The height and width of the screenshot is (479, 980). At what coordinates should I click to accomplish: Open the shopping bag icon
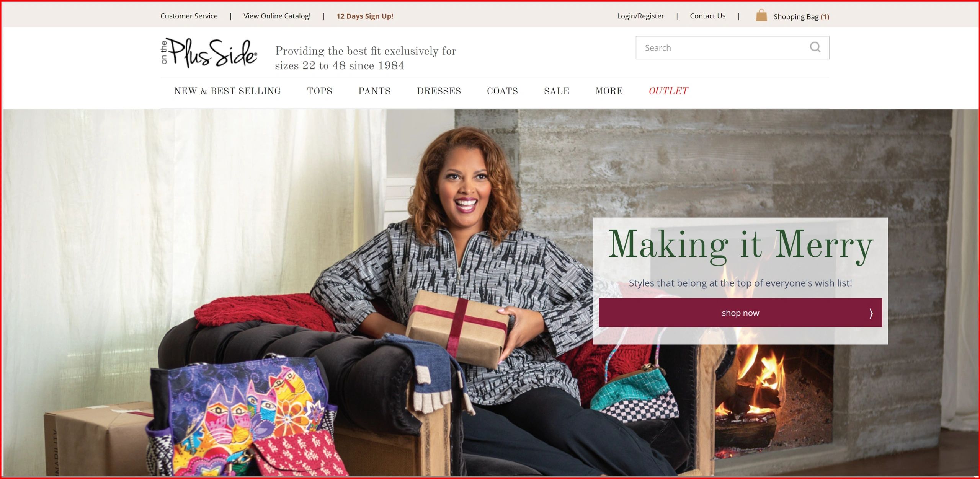761,16
